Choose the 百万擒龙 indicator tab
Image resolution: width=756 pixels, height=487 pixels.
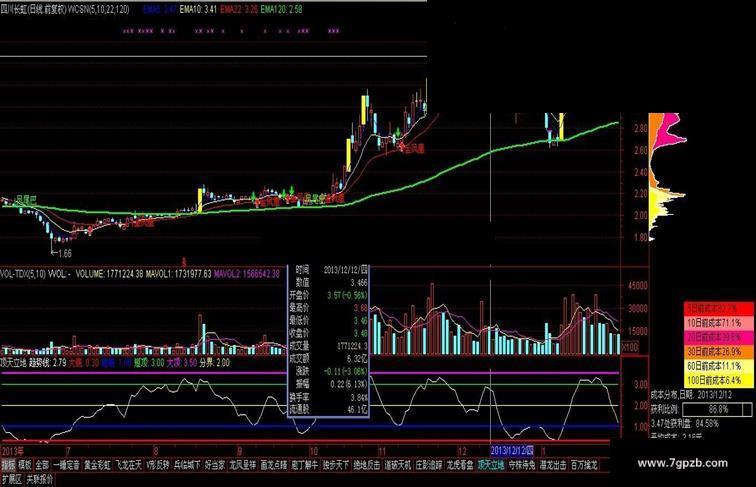pos(584,465)
